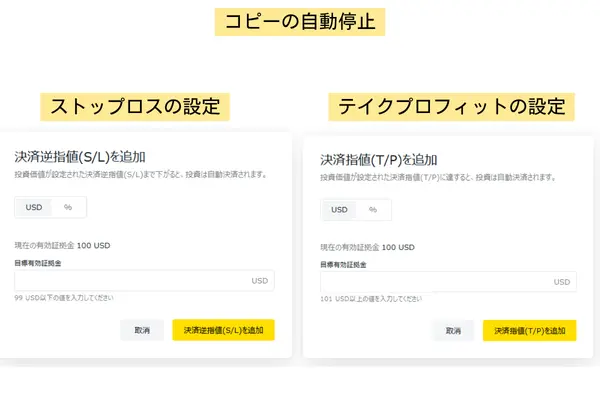600x400 pixels.
Task: Click the USD suffix in the S/L input
Action: [x=260, y=281]
